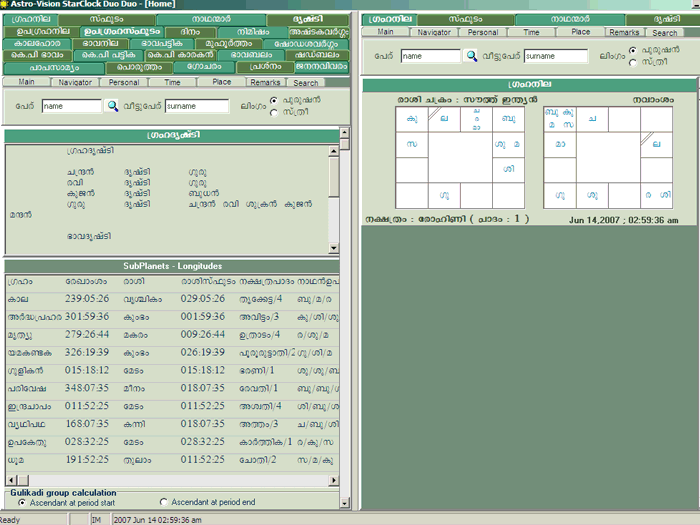700x525 pixels.
Task: Open the Personal tab in the left pane
Action: coord(124,83)
